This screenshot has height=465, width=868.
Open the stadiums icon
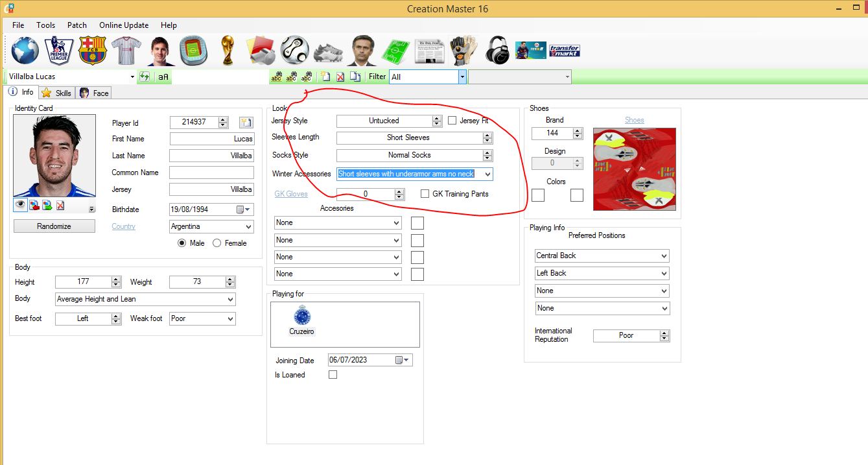(193, 51)
